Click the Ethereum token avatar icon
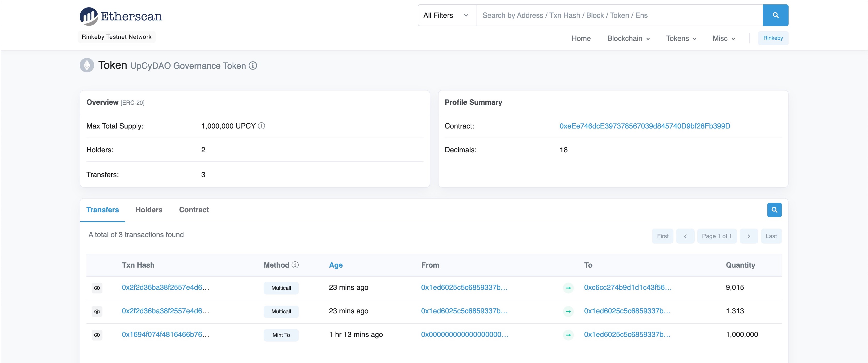This screenshot has width=868, height=363. (87, 65)
